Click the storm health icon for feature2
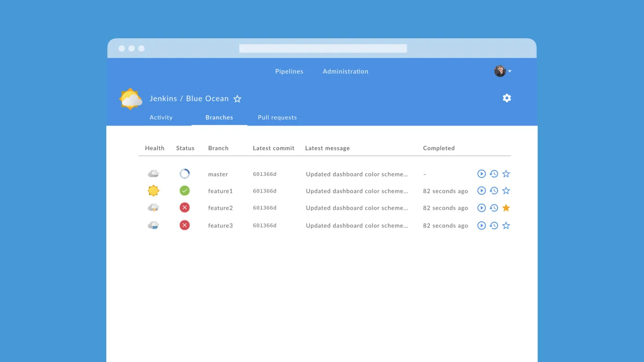Image resolution: width=644 pixels, height=362 pixels. click(153, 208)
